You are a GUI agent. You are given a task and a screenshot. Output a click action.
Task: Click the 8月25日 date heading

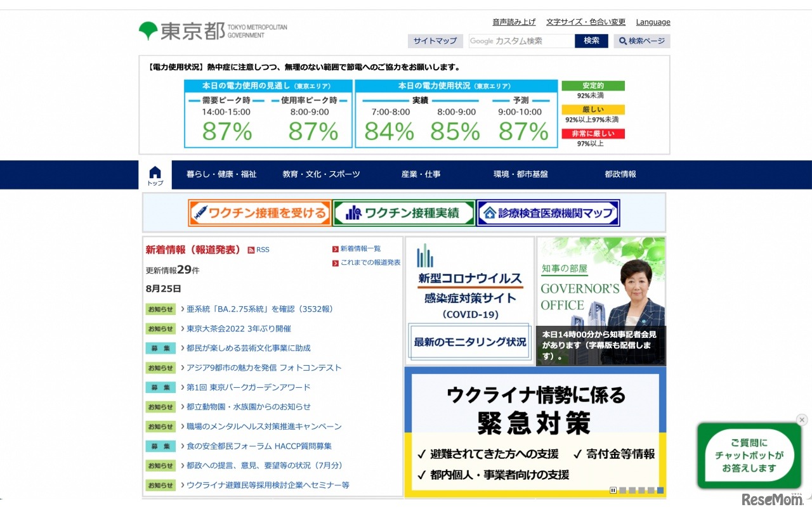[x=164, y=289]
